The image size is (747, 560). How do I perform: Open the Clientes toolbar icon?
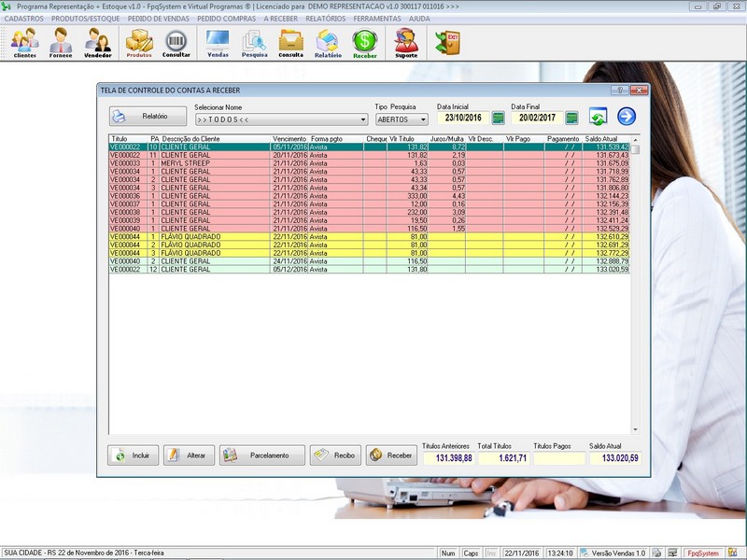[x=25, y=42]
